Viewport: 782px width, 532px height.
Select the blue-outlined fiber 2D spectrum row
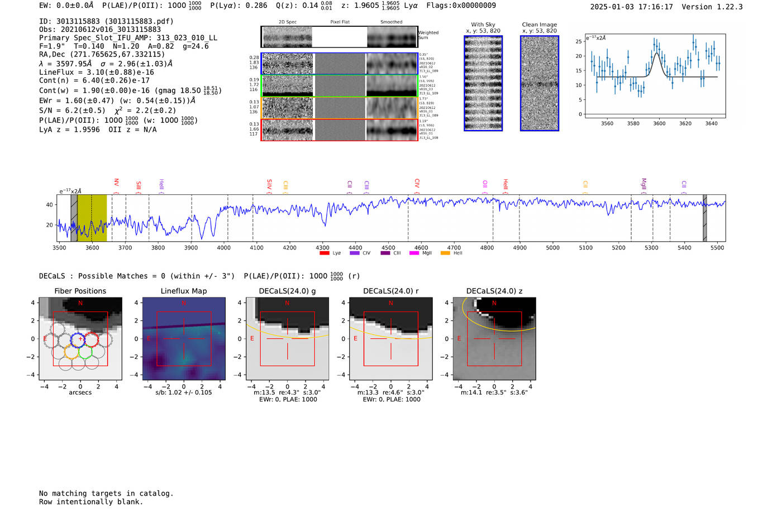[340, 64]
